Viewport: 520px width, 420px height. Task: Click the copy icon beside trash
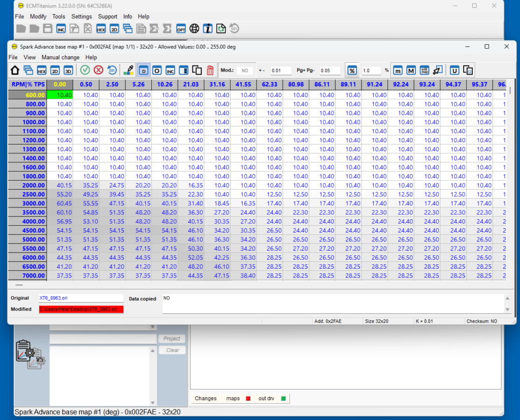tap(197, 70)
